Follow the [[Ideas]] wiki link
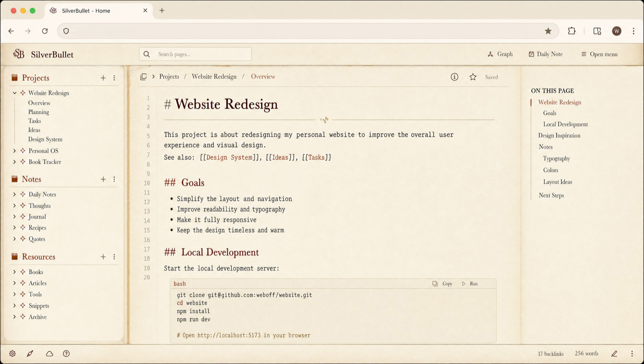This screenshot has width=644, height=364. [x=280, y=157]
